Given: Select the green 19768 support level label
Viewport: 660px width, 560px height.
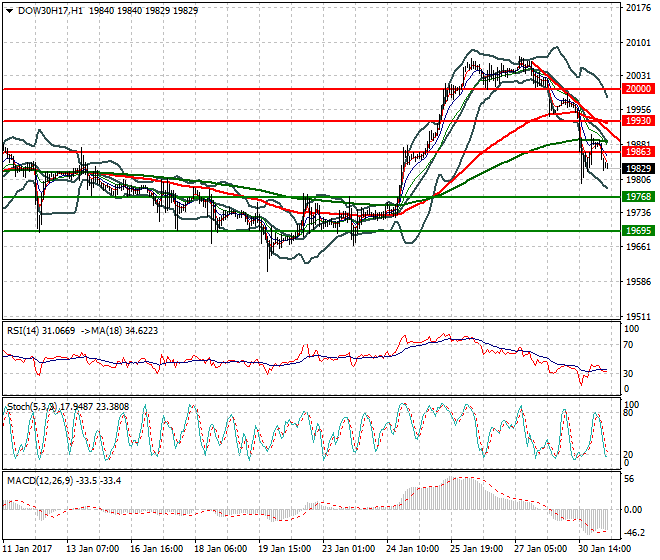Looking at the screenshot, I should point(638,197).
